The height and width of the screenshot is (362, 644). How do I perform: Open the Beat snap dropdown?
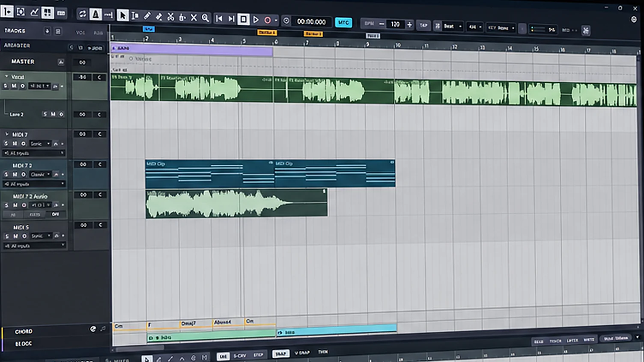(452, 26)
